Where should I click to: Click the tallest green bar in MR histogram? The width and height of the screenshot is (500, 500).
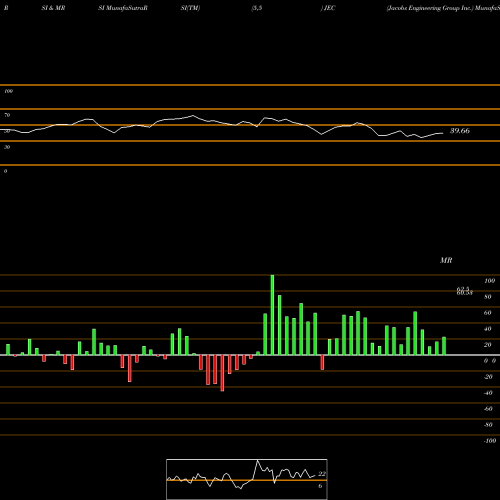tap(272, 315)
